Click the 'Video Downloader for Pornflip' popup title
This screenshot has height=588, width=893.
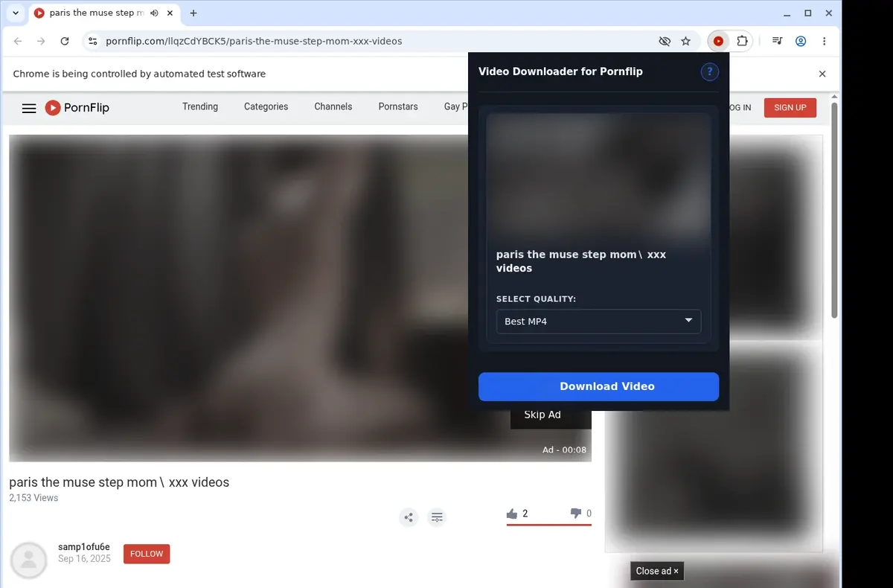pyautogui.click(x=560, y=71)
